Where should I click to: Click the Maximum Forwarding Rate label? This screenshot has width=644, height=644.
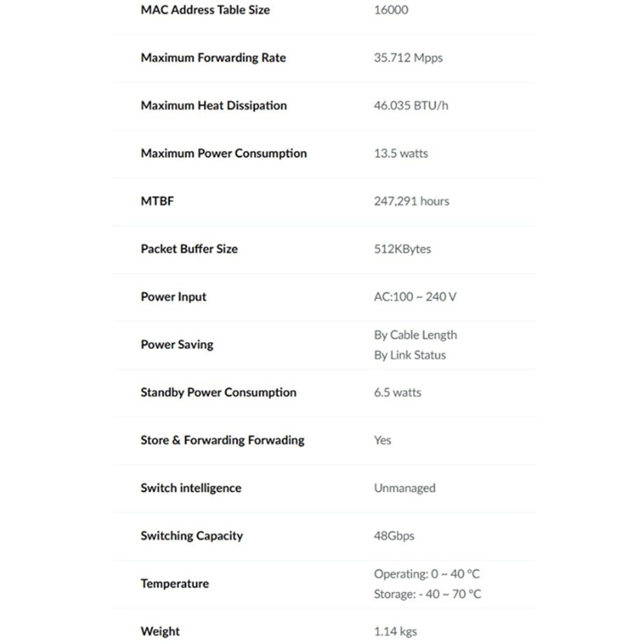pos(213,58)
